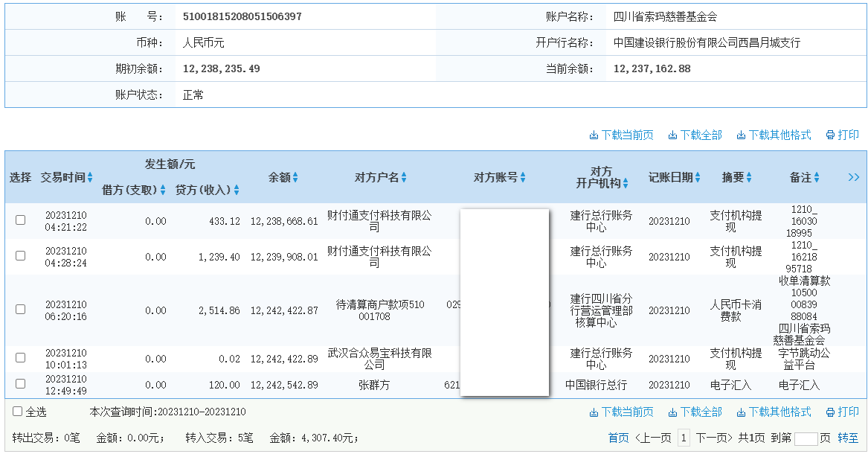Click balance 12,242,542.89
The image size is (868, 454).
(284, 385)
